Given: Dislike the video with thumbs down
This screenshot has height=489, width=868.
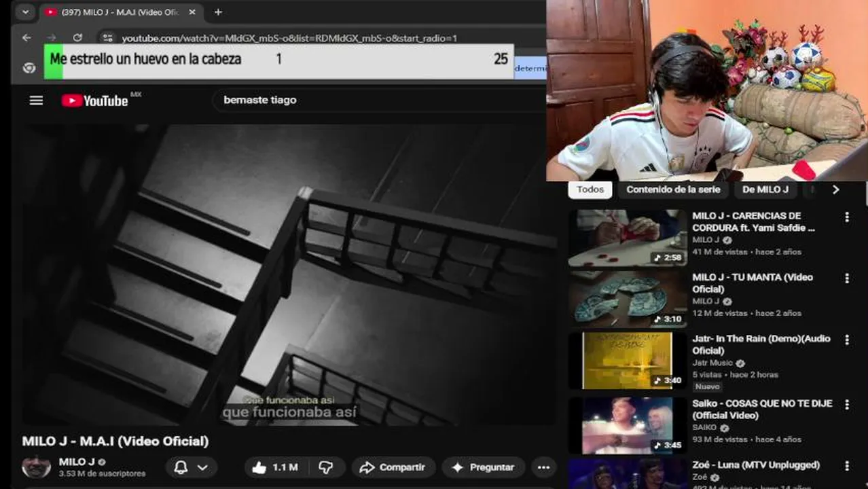Looking at the screenshot, I should (327, 467).
